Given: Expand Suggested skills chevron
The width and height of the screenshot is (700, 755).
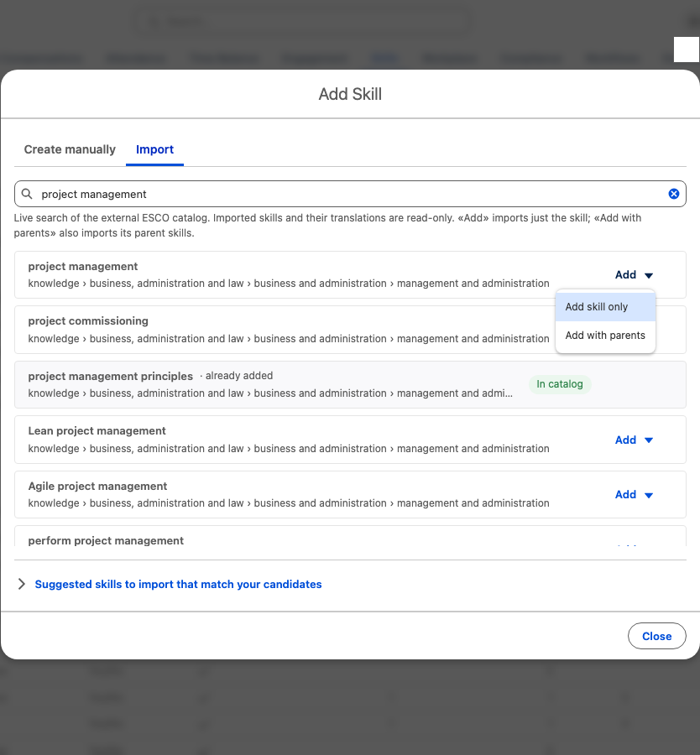Looking at the screenshot, I should pyautogui.click(x=21, y=584).
